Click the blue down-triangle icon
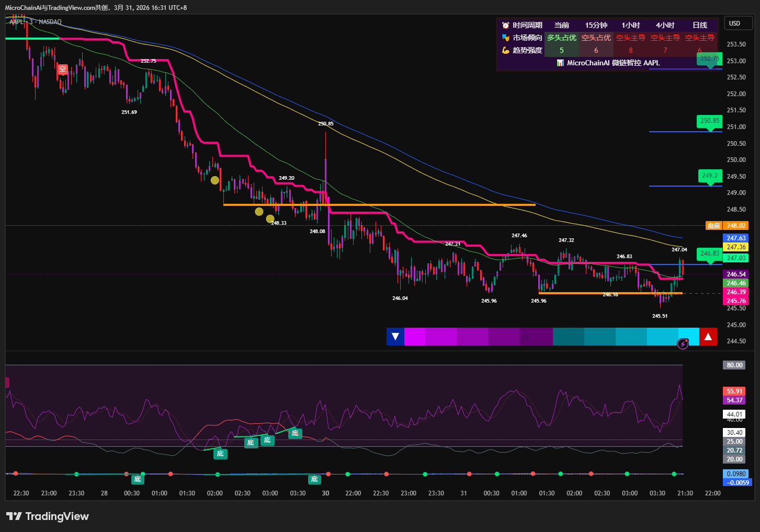 coord(395,337)
